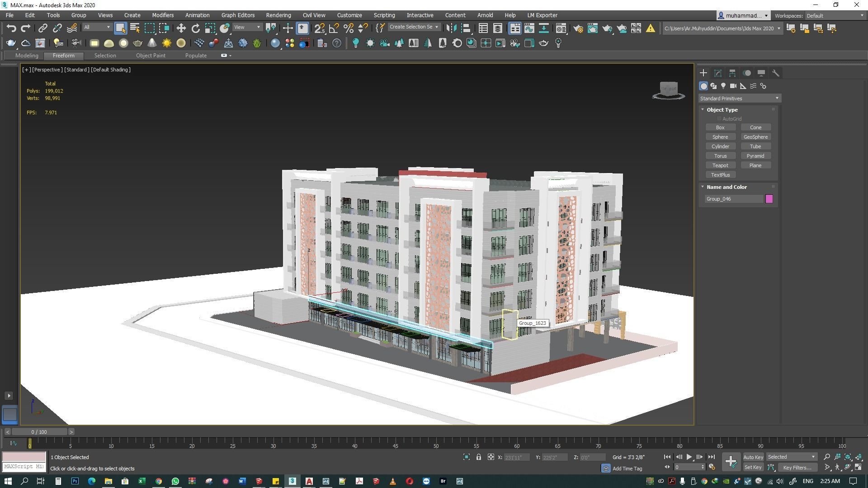Switch to the Object Paint ribbon tab
868x488 pixels.
[151, 56]
